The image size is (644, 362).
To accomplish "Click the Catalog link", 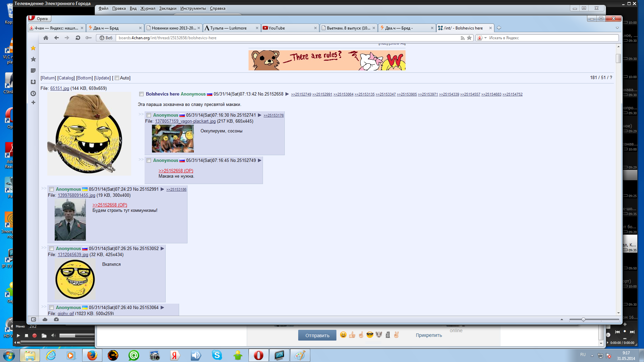I will (66, 78).
